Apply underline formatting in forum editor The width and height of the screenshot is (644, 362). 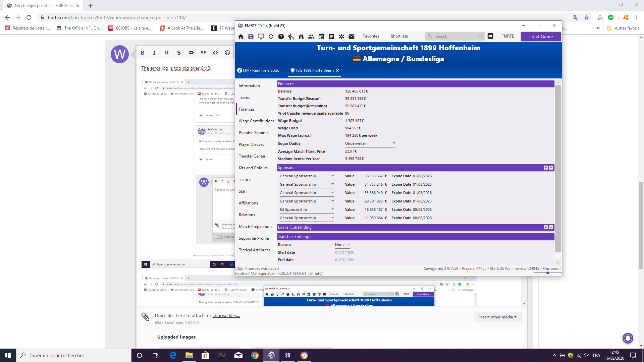coord(167,53)
